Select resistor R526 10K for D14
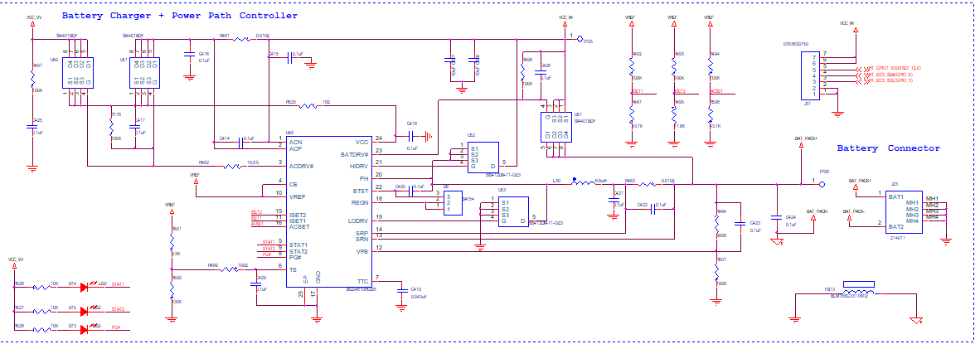The width and height of the screenshot is (980, 344). (x=42, y=287)
